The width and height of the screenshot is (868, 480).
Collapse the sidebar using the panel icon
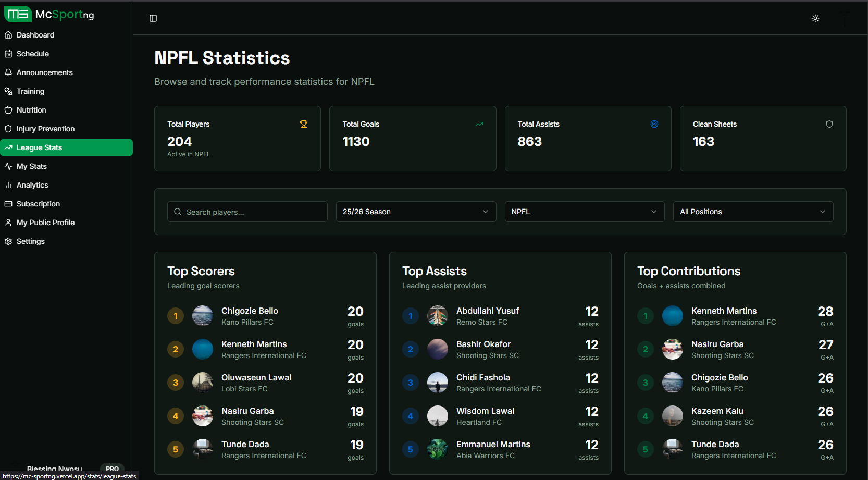[153, 18]
